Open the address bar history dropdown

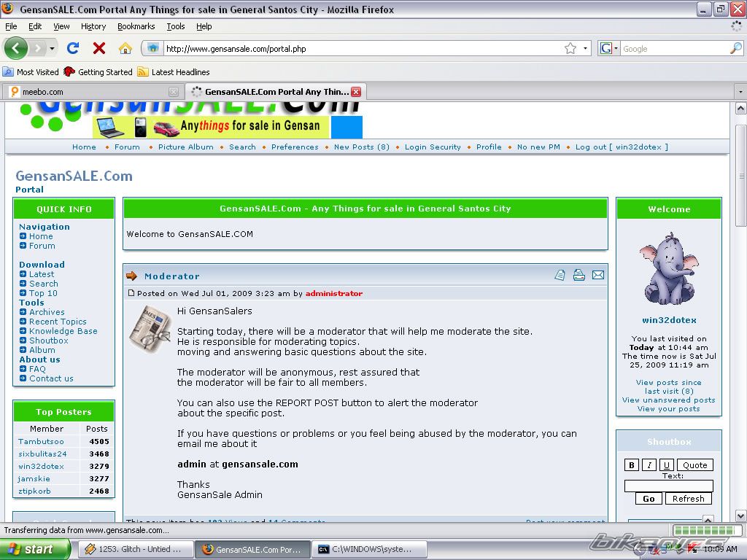tap(584, 48)
